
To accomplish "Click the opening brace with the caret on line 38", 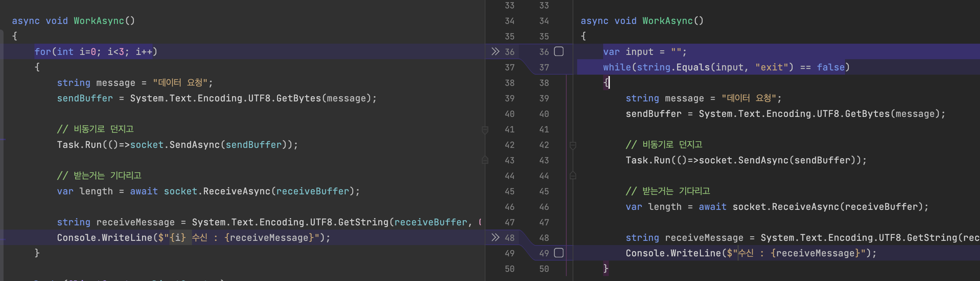I will tap(606, 83).
